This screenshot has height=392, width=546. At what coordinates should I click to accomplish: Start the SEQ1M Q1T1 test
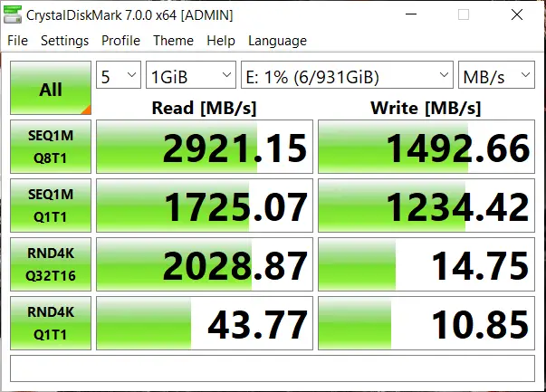pos(51,206)
